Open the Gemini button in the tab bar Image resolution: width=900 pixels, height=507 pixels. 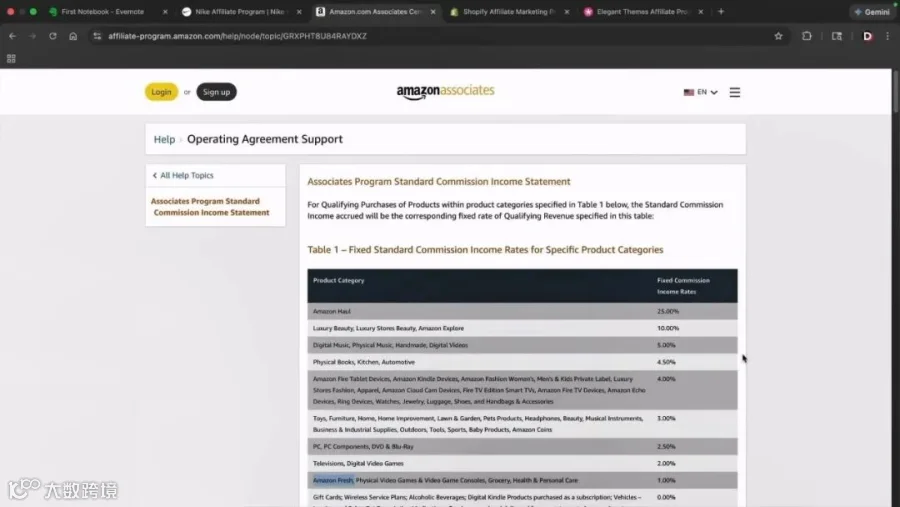[872, 11]
